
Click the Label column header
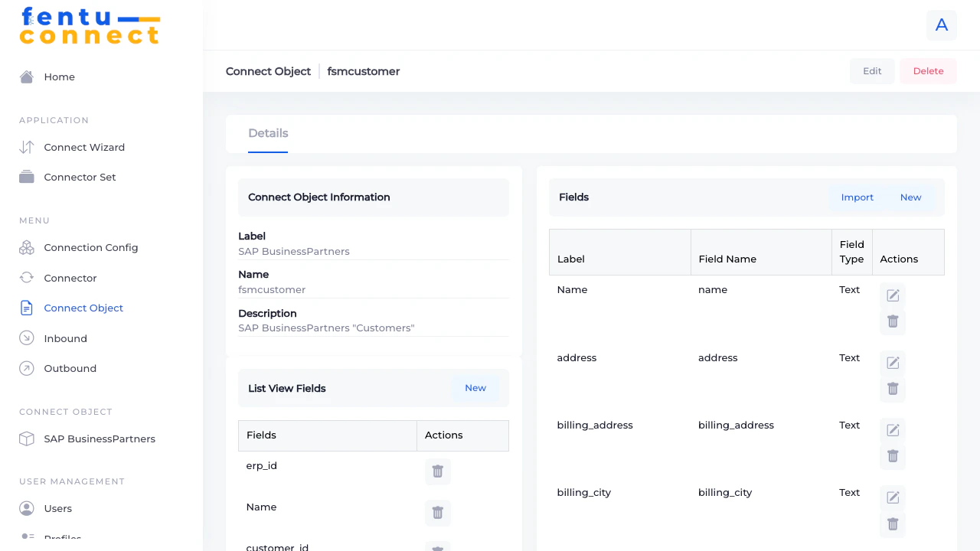[620, 252]
